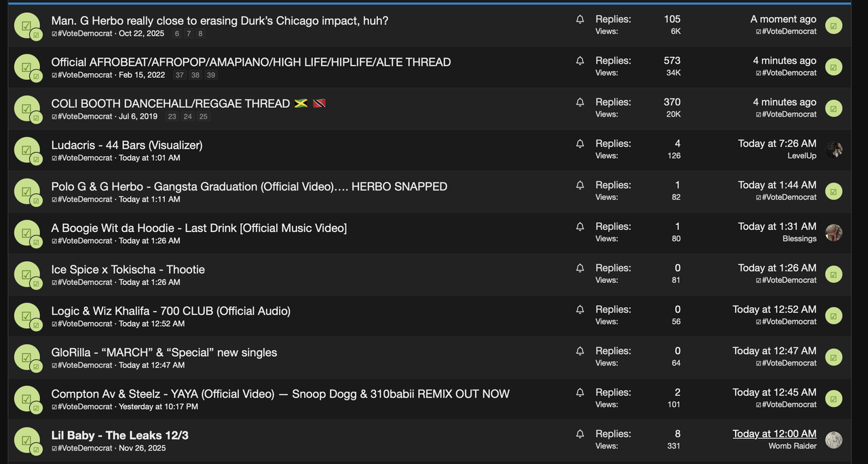868x464 pixels.
Task: Open A Boogie Wit da Hoodie Last Drink thread
Action: [x=199, y=227]
